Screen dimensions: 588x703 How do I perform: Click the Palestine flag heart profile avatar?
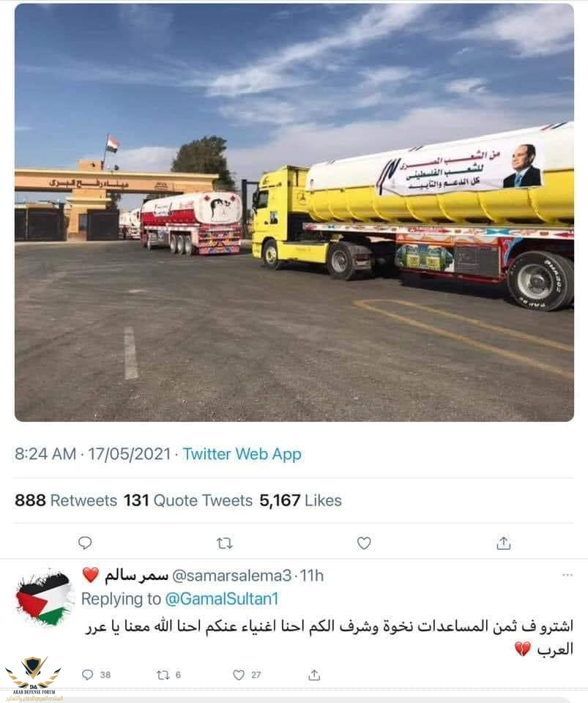tap(45, 598)
